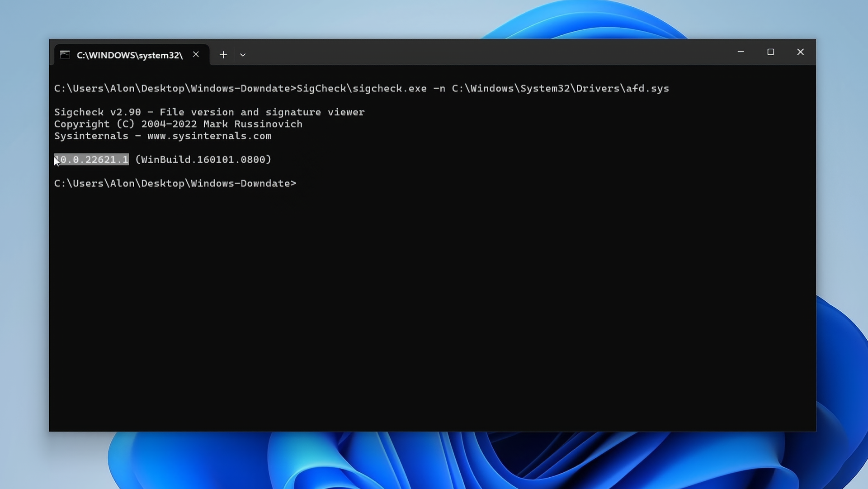Viewport: 868px width, 489px height.
Task: Open the tab dropdown chevron
Action: click(243, 55)
